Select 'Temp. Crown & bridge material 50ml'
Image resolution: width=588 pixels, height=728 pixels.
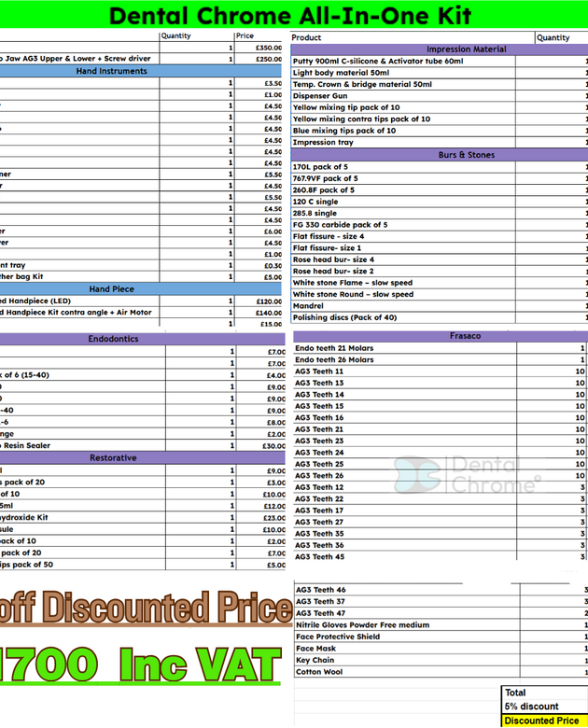coord(362,84)
